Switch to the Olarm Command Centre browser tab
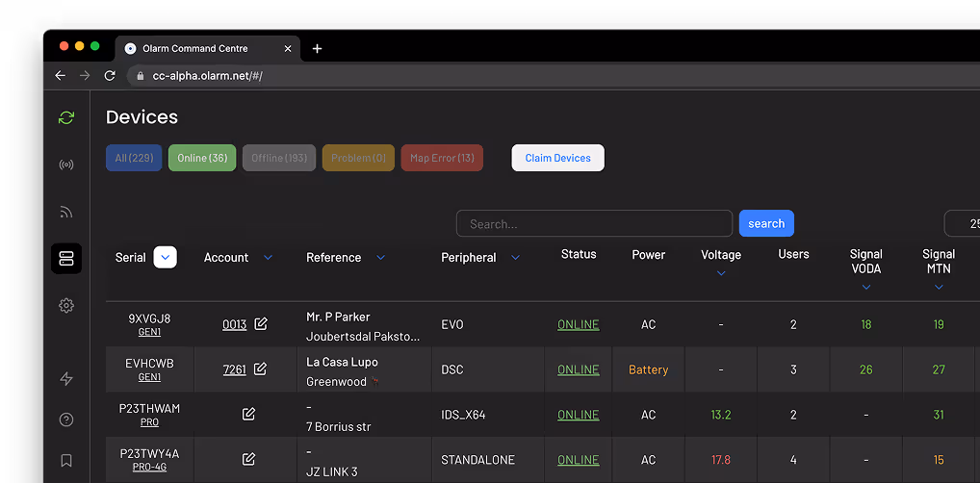Viewport: 980px width, 483px height. click(208, 49)
